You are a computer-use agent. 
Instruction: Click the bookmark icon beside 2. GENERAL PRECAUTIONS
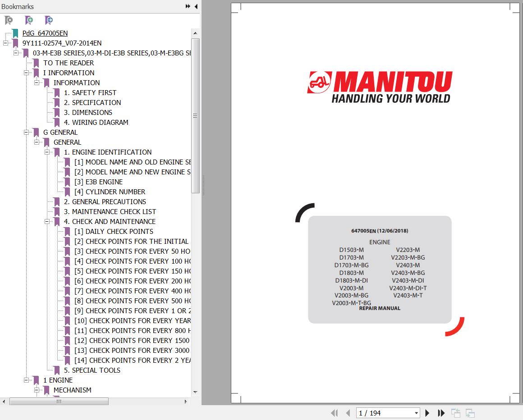57,202
